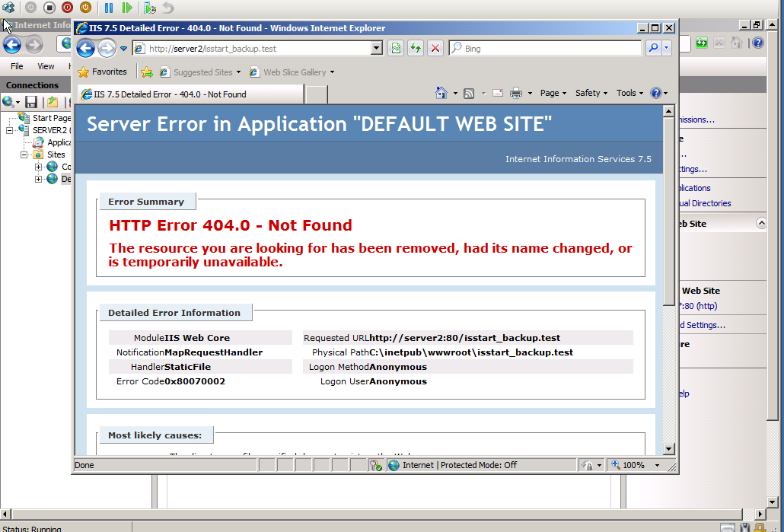
Task: Click the green refresh icon in IIS Manager
Action: point(702,43)
